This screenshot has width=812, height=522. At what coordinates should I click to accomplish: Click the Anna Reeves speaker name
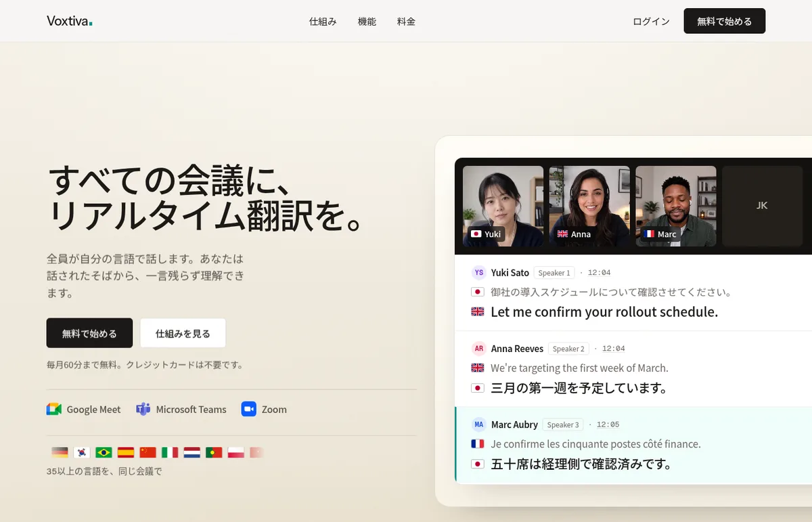click(x=517, y=349)
